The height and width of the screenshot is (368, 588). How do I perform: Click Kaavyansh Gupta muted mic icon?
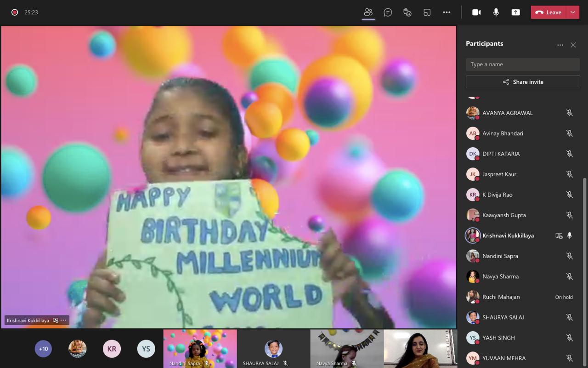tap(570, 215)
